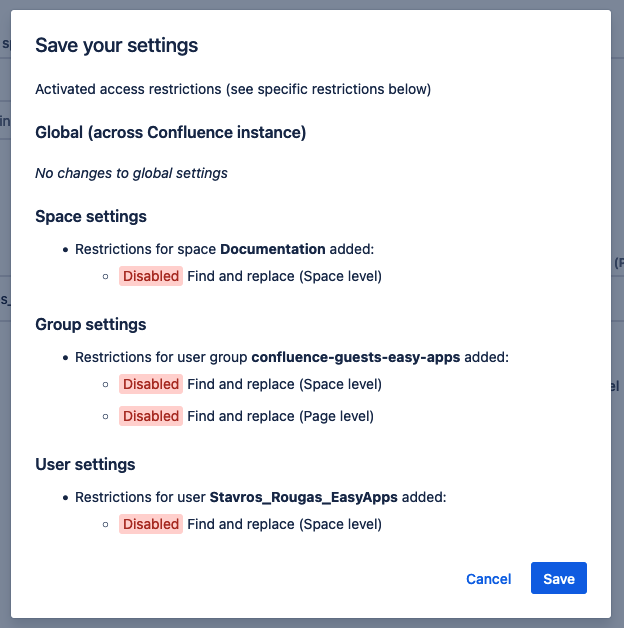
Task: Click the "Activated access restrictions" description text
Action: tap(232, 89)
